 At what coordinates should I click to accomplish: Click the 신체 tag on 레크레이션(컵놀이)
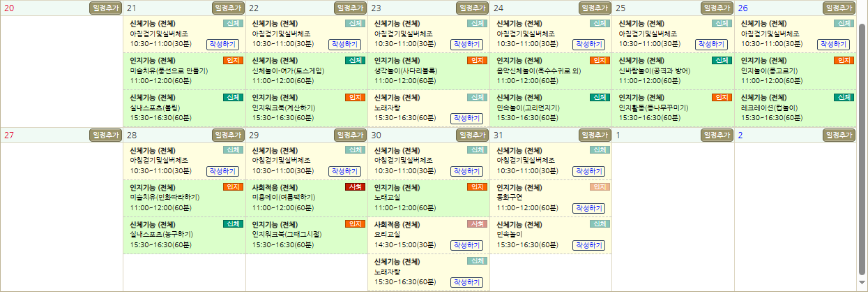pos(844,97)
